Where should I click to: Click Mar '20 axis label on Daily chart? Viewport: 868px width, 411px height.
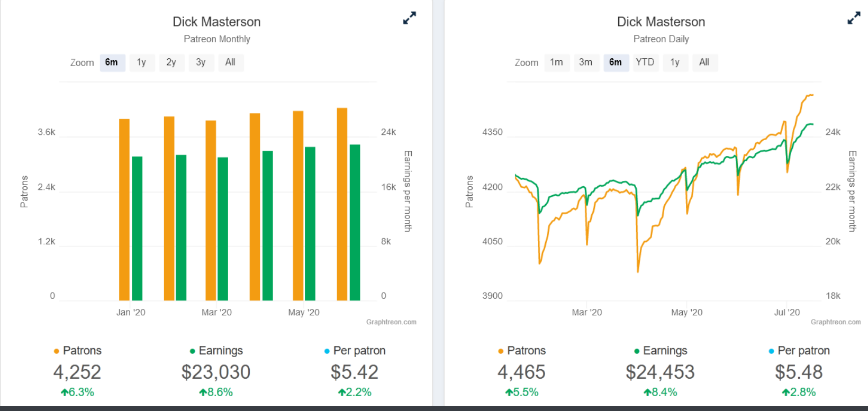(587, 313)
